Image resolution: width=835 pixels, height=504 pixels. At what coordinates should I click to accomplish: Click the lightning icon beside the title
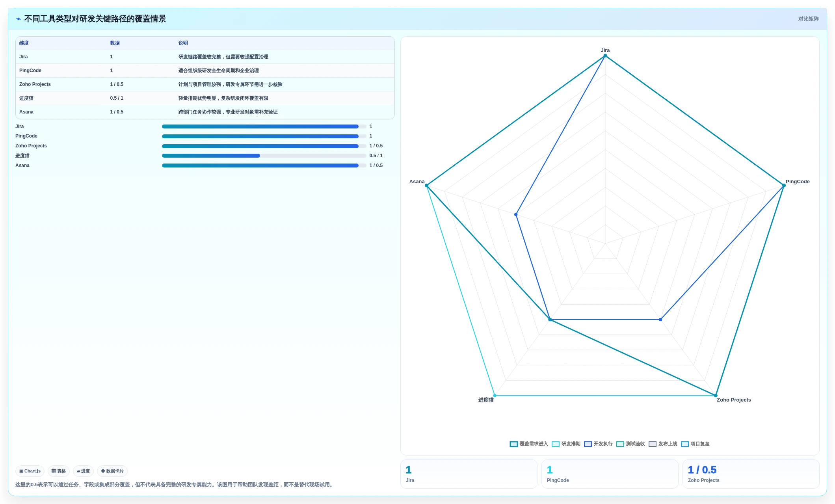click(x=19, y=19)
